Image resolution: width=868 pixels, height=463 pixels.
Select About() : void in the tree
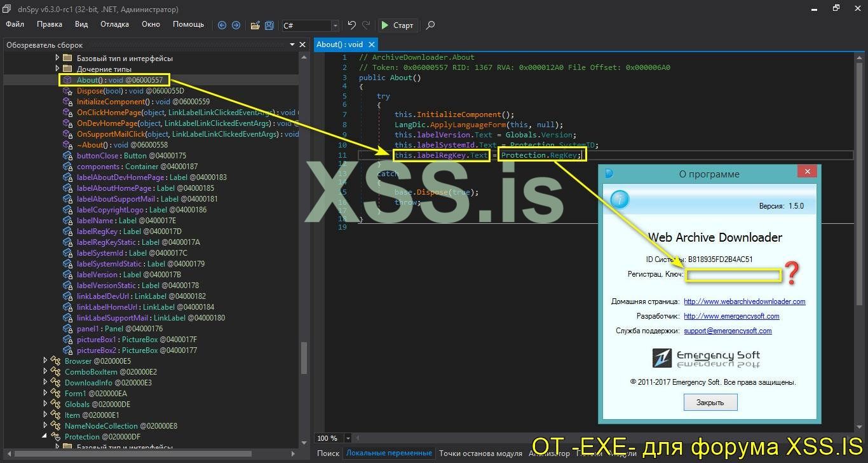119,80
